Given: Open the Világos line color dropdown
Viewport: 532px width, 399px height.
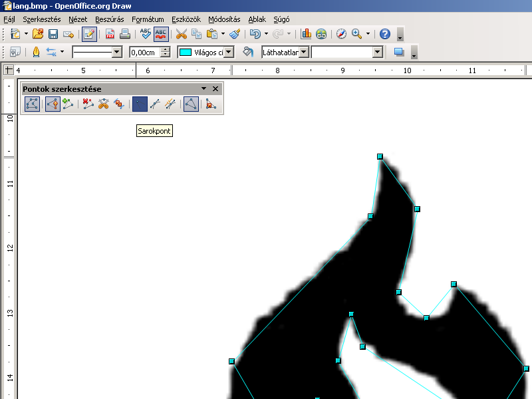Looking at the screenshot, I should 229,53.
